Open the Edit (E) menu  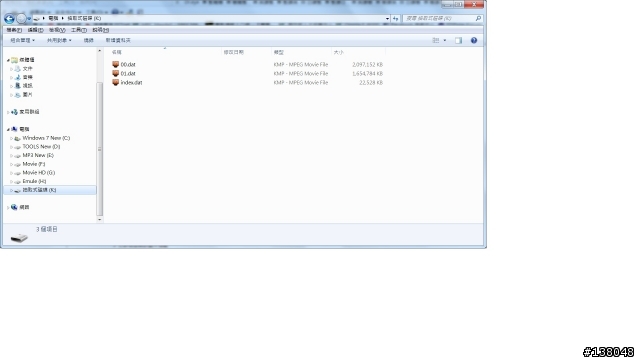(35, 30)
